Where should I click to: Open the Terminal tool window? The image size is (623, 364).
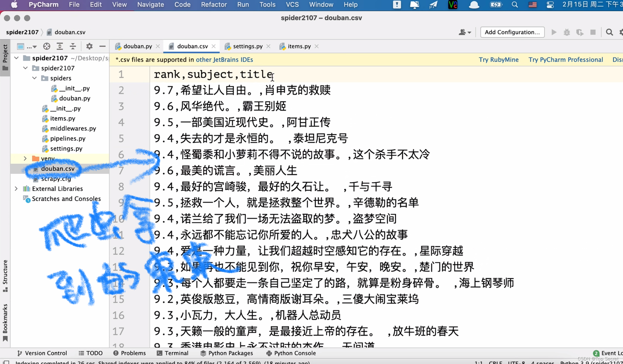(173, 353)
